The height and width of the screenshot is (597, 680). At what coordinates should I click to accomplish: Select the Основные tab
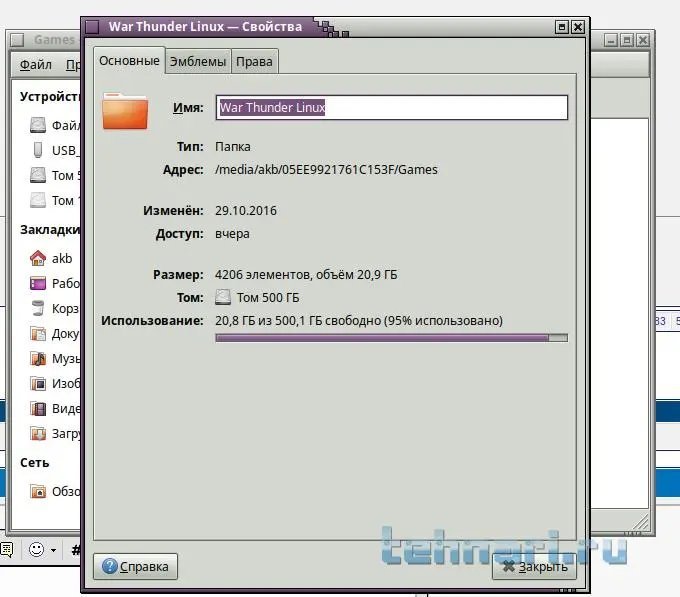click(x=129, y=61)
